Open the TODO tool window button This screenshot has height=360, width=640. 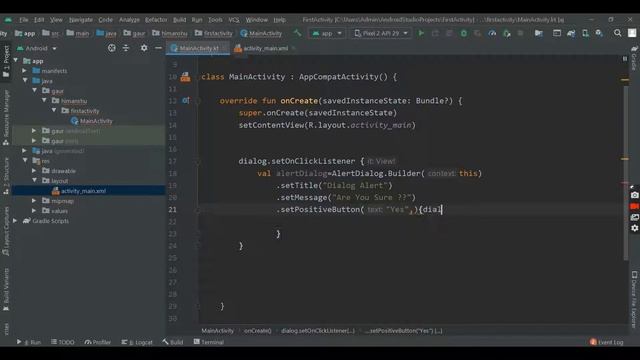click(63, 342)
